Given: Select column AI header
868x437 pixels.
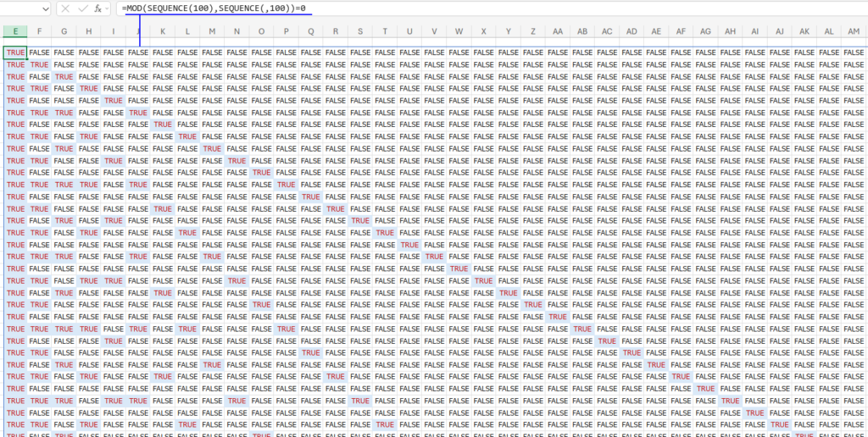Looking at the screenshot, I should 755,31.
